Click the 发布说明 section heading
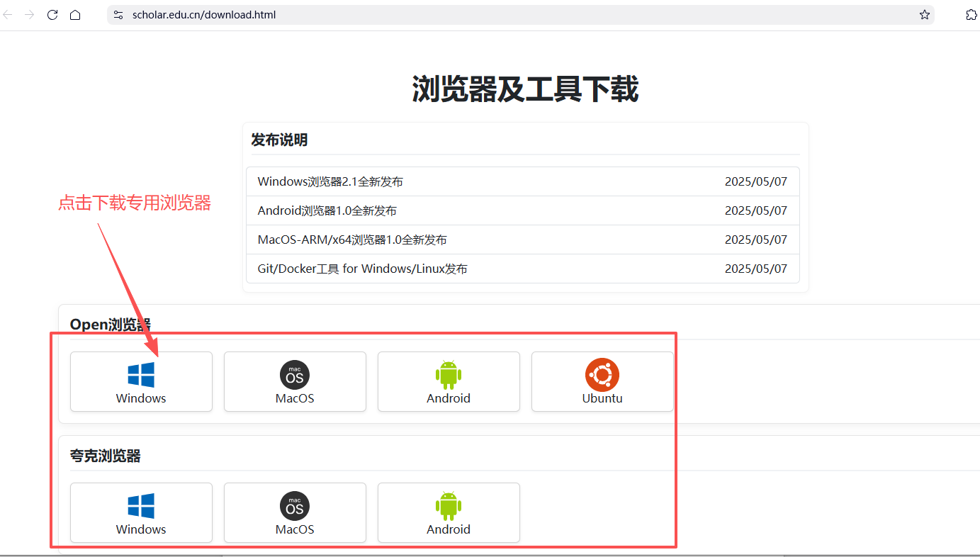This screenshot has height=557, width=980. pyautogui.click(x=279, y=140)
